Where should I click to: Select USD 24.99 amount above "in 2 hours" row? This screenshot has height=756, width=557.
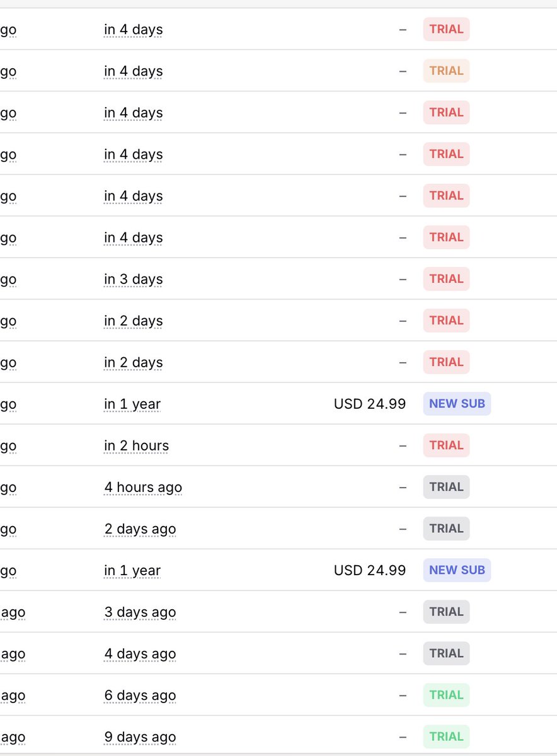pyautogui.click(x=370, y=404)
